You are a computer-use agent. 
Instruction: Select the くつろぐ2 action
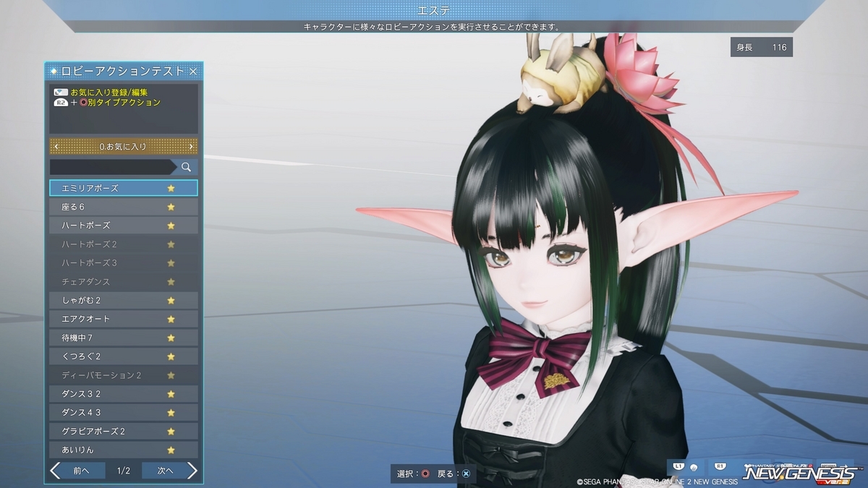click(x=124, y=356)
